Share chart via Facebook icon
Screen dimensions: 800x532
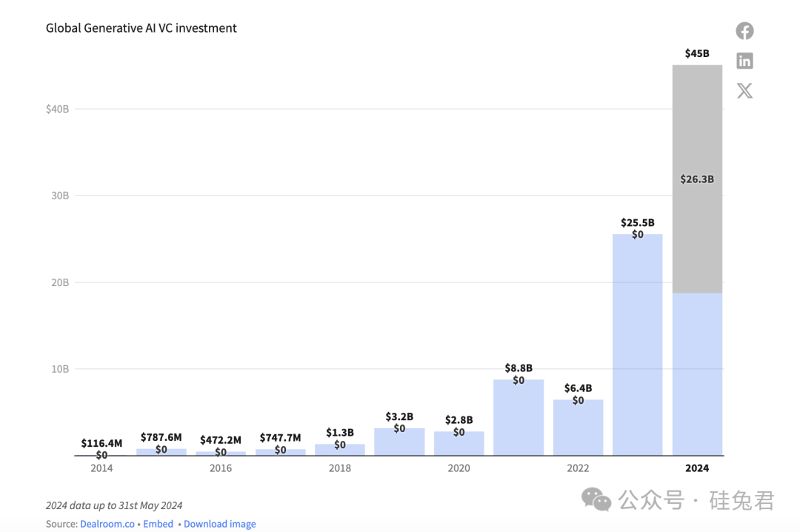click(x=744, y=31)
